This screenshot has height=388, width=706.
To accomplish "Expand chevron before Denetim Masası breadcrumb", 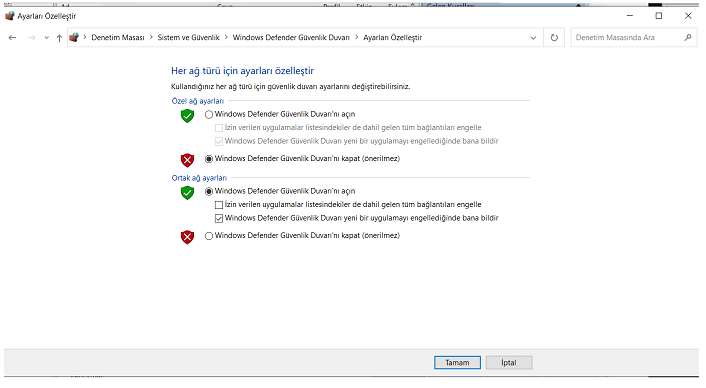I will pyautogui.click(x=85, y=37).
